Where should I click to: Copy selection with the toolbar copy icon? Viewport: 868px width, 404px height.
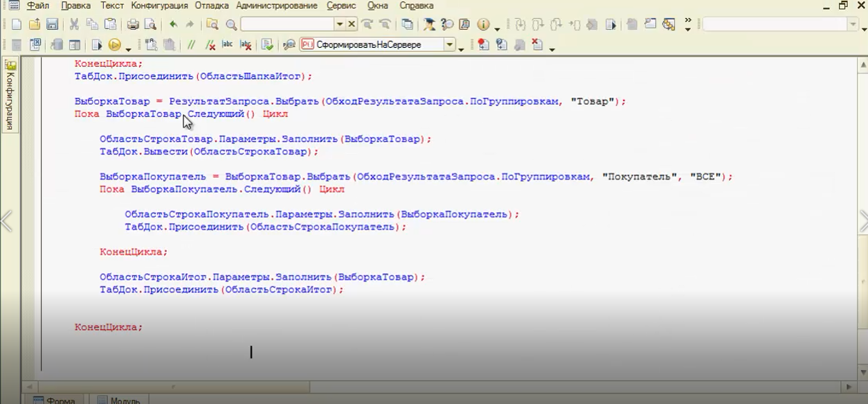(x=92, y=25)
